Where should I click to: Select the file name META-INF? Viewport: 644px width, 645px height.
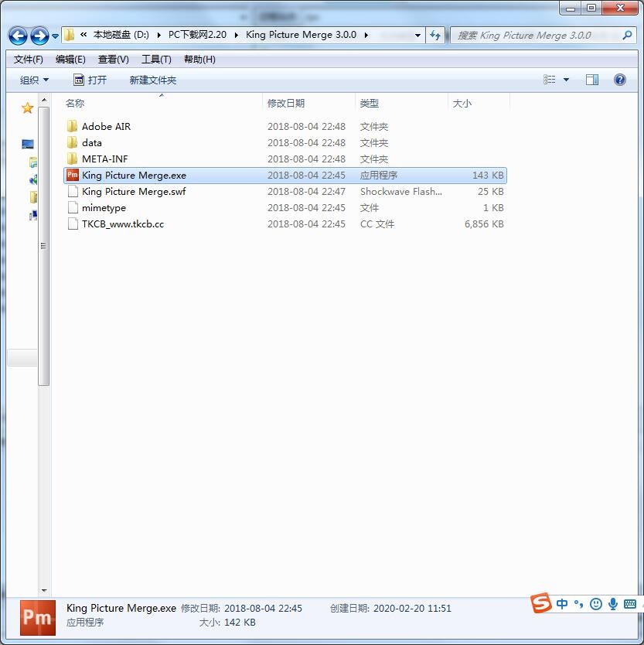105,159
